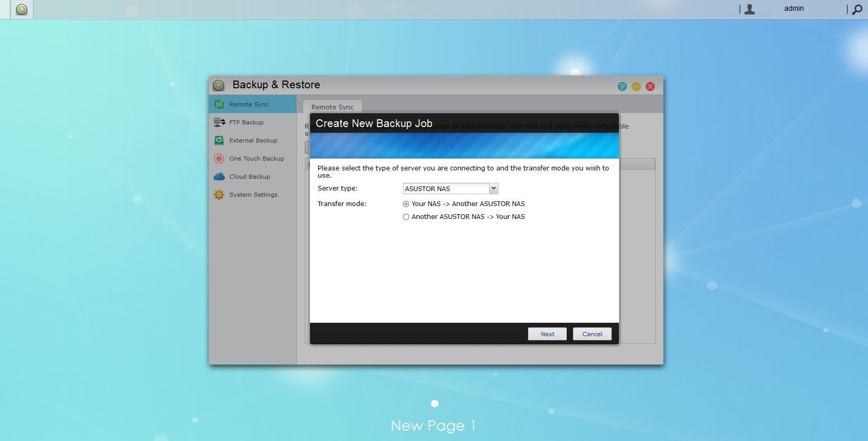The height and width of the screenshot is (441, 868).
Task: Expand the Server type dropdown arrow
Action: 493,188
